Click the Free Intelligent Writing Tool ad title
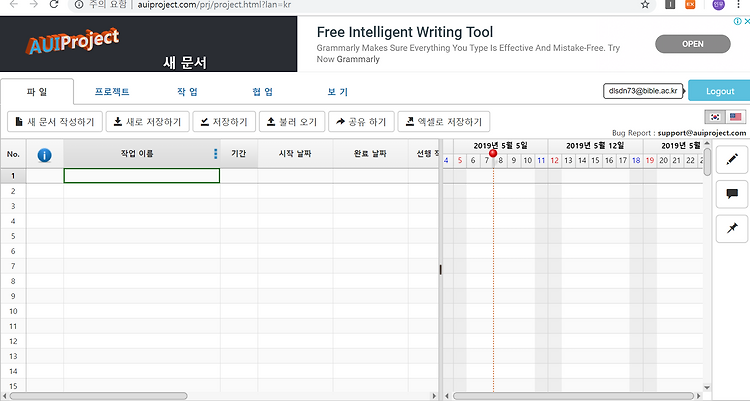The image size is (750, 401). (405, 32)
